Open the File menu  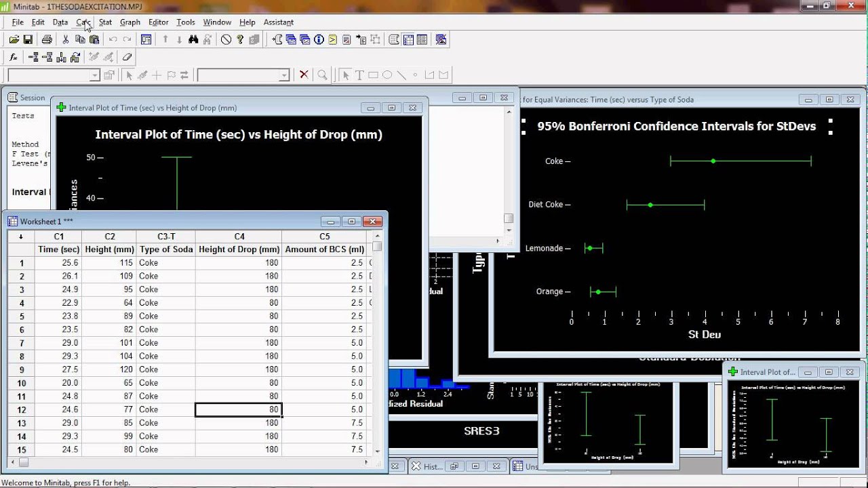(18, 22)
